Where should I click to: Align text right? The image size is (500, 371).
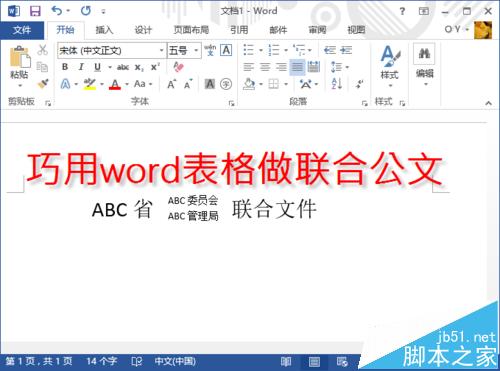(x=281, y=67)
